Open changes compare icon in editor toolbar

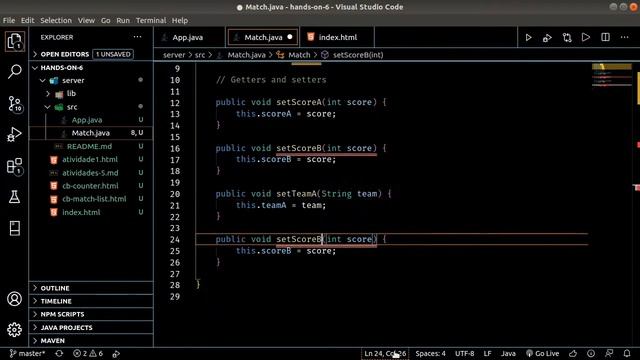pos(567,38)
